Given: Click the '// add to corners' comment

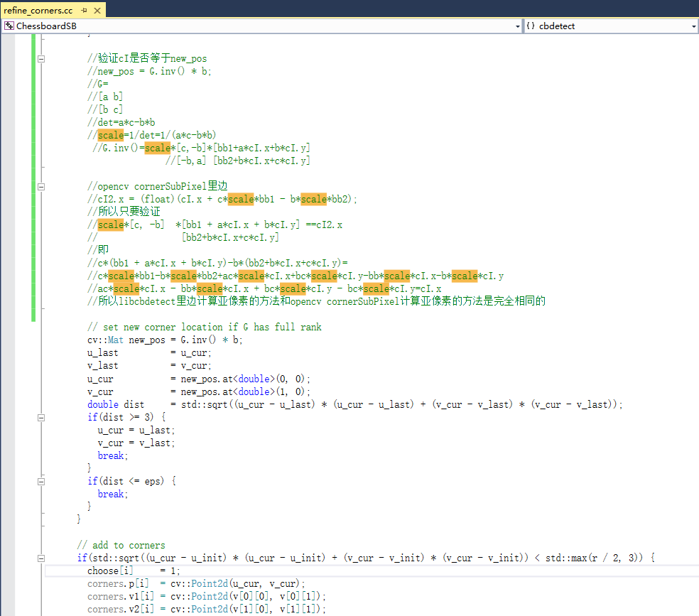Looking at the screenshot, I should pos(121,546).
